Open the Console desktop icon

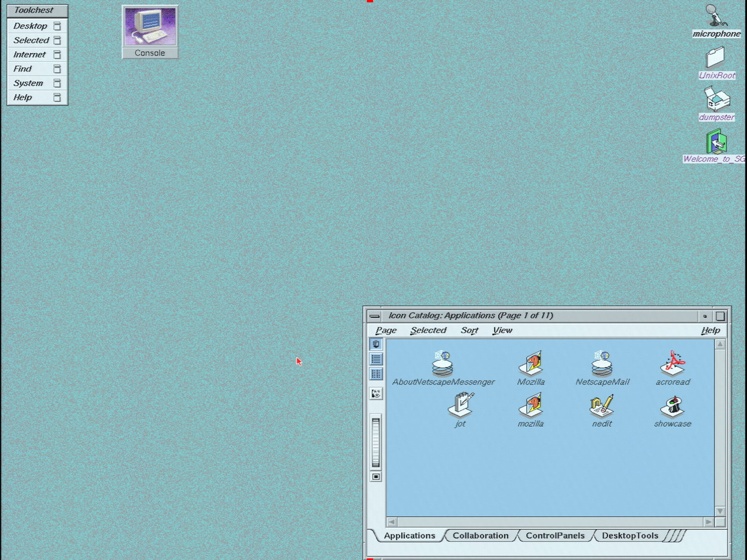pos(150,26)
